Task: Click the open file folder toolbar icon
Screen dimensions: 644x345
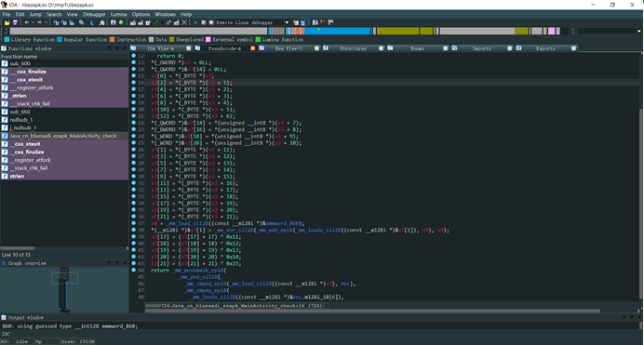Action: click(x=7, y=22)
